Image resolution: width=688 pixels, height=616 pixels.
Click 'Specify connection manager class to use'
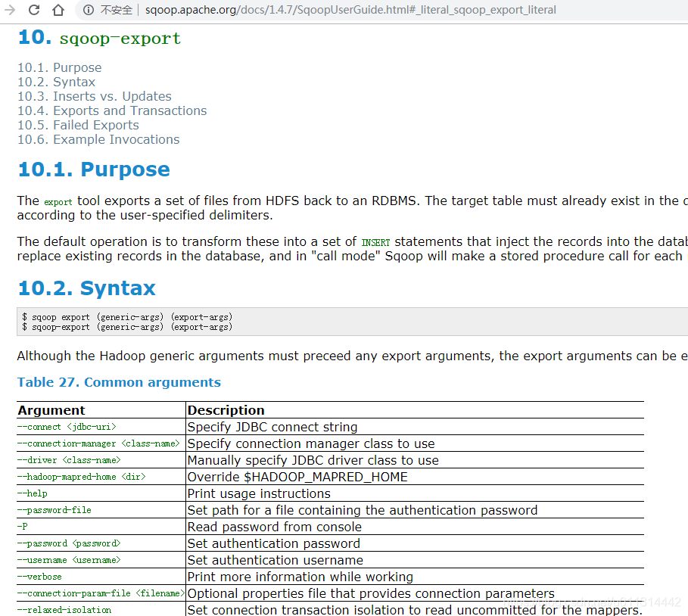tap(311, 443)
